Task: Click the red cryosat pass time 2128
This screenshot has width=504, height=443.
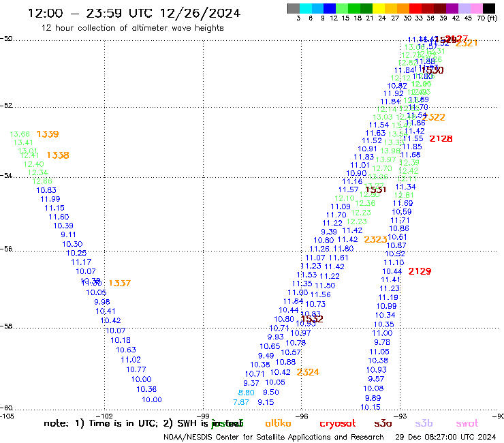Action: coord(441,138)
